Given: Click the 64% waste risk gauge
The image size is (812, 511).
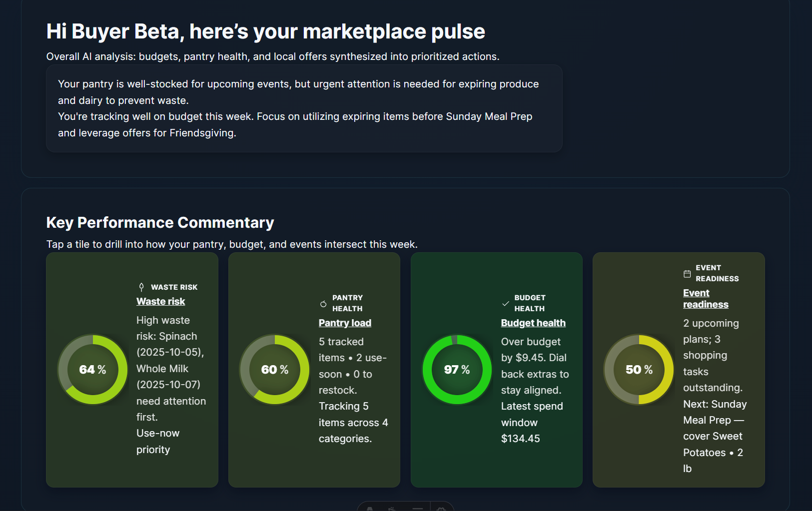Looking at the screenshot, I should point(92,370).
